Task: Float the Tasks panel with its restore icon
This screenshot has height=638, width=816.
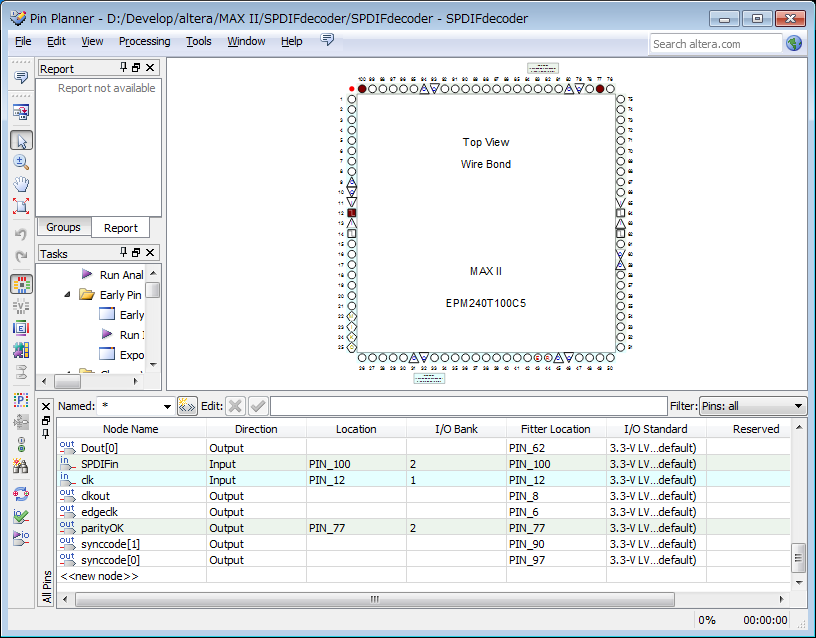Action: [x=136, y=252]
